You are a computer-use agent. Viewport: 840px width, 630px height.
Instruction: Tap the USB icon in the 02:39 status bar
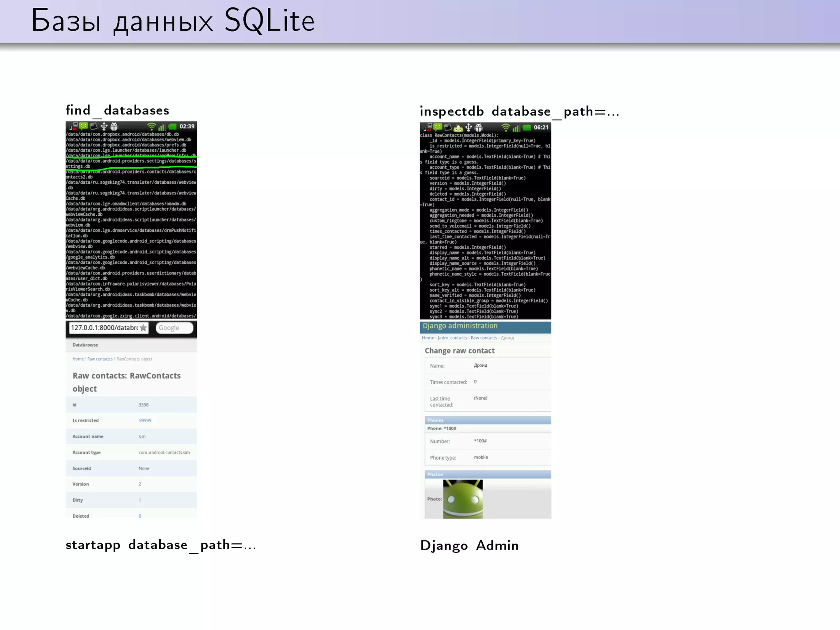tap(104, 126)
